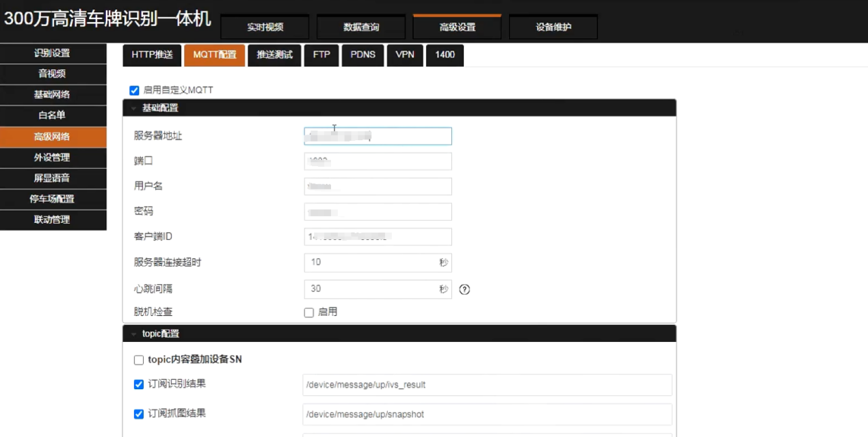
Task: Switch to the 推送测试 sub-tab
Action: [x=274, y=55]
